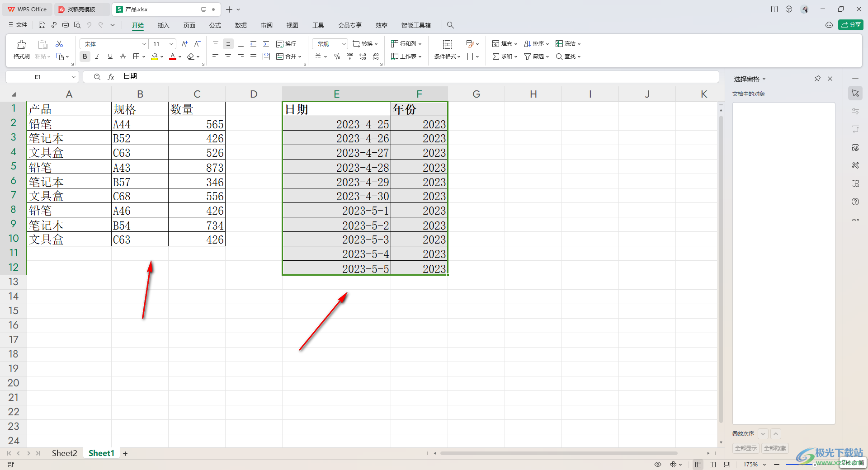
Task: Toggle wrap text (换行)
Action: [286, 44]
